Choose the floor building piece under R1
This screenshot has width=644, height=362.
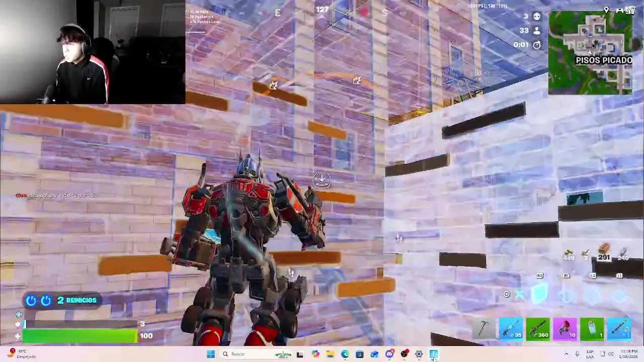567,296
